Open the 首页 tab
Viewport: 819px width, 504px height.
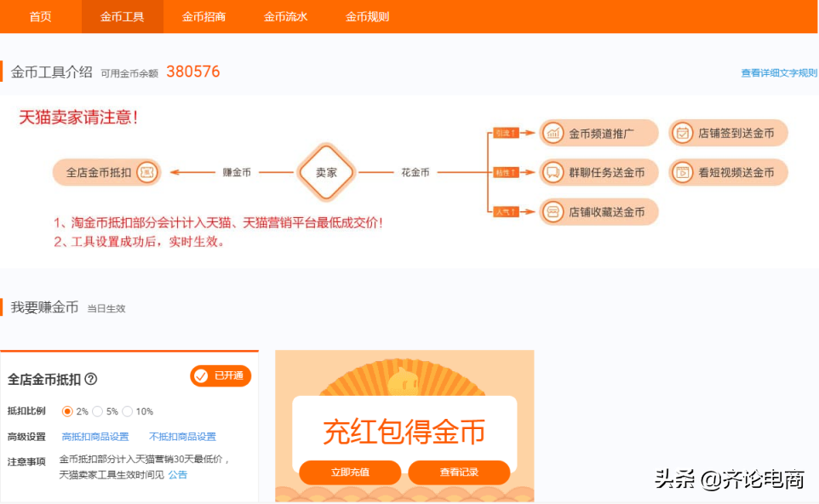click(40, 17)
